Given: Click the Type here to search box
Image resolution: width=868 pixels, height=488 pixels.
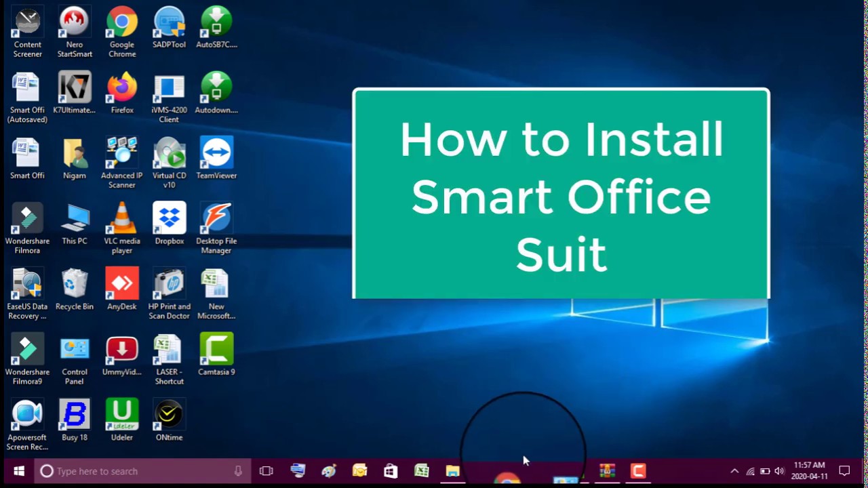Looking at the screenshot, I should (x=142, y=471).
